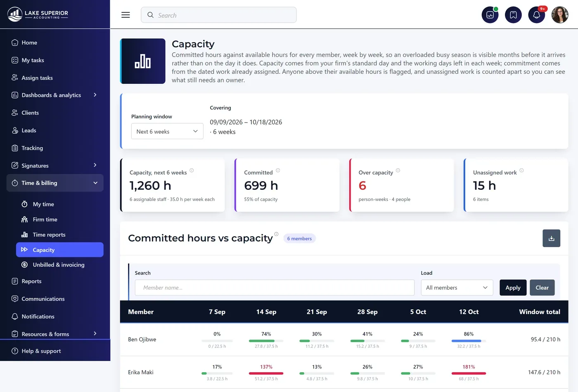Open the user profile avatar
The image size is (578, 392).
point(560,15)
